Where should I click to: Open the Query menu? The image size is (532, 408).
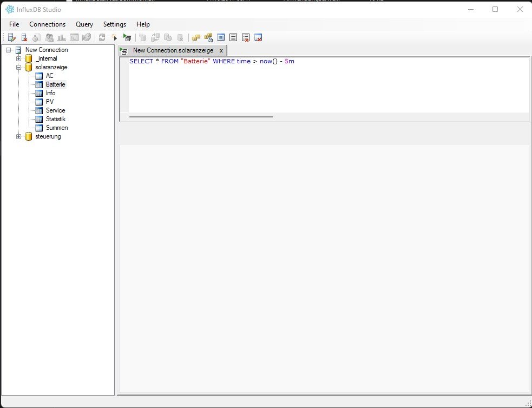tap(84, 24)
